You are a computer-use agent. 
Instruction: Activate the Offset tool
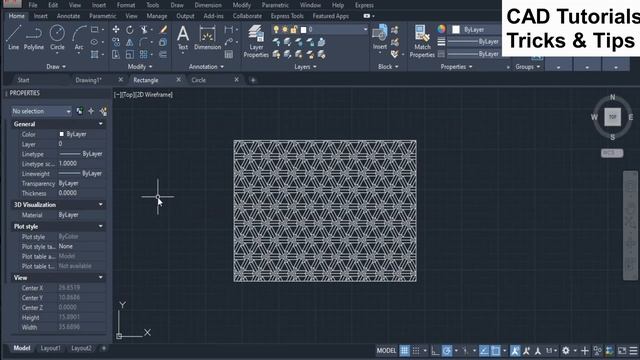163,54
